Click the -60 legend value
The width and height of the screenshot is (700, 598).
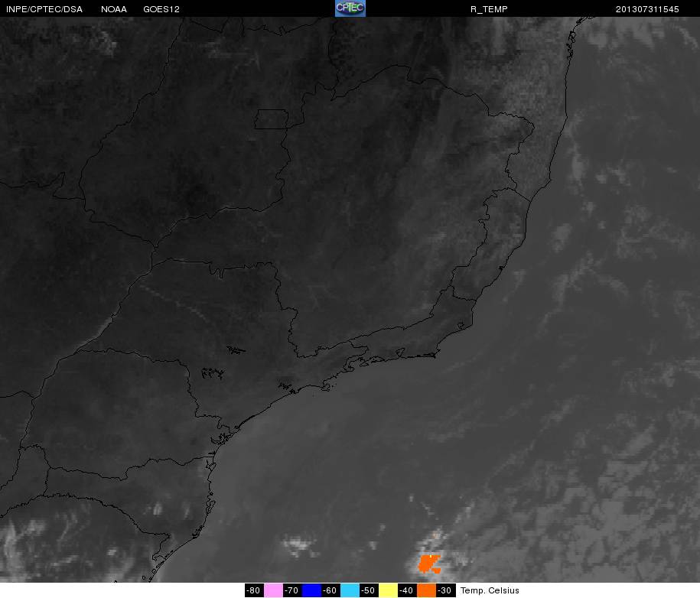point(330,590)
